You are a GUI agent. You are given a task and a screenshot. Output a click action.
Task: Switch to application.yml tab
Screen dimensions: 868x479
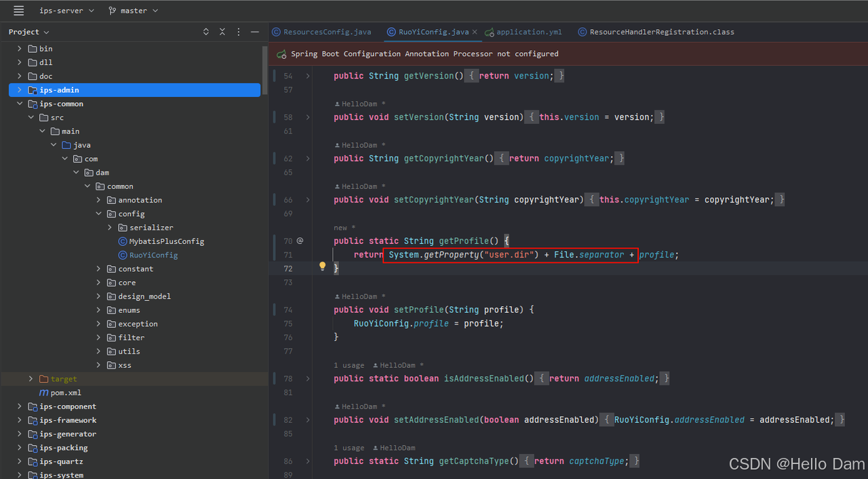(x=523, y=32)
